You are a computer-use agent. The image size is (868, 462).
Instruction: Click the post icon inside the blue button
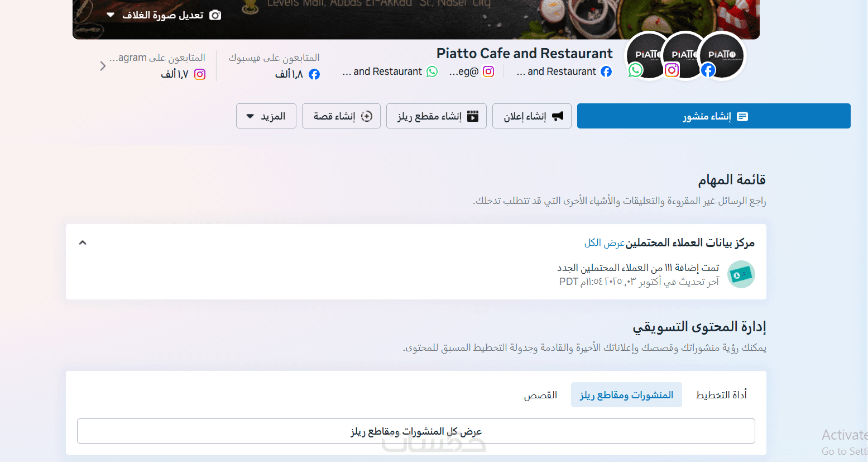(x=742, y=116)
